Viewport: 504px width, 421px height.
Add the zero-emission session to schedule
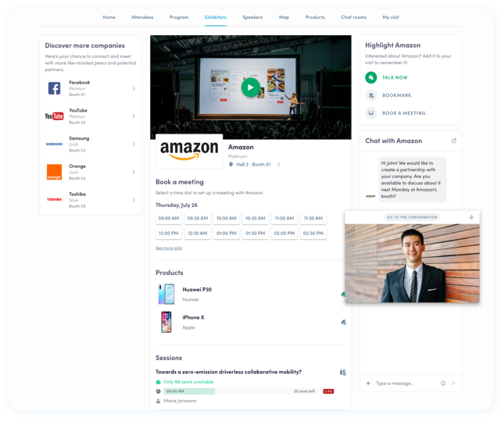point(343,372)
